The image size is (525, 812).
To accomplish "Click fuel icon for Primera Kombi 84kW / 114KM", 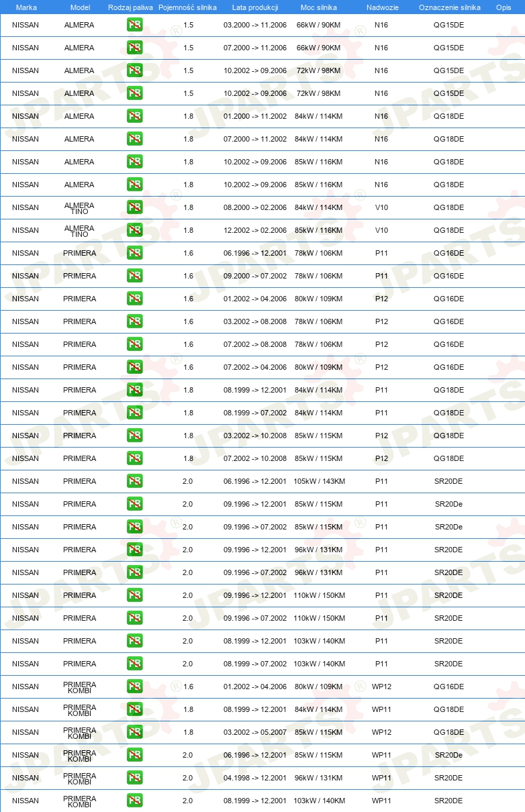I will pyautogui.click(x=134, y=709).
